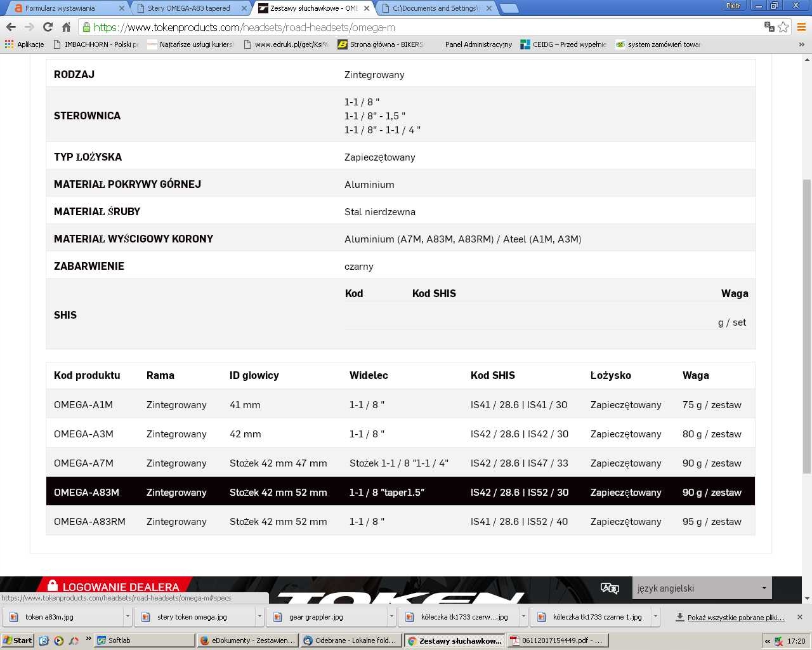This screenshot has width=812, height=650.
Task: Close the Zestawy słuchawkowe tab
Action: (366, 8)
